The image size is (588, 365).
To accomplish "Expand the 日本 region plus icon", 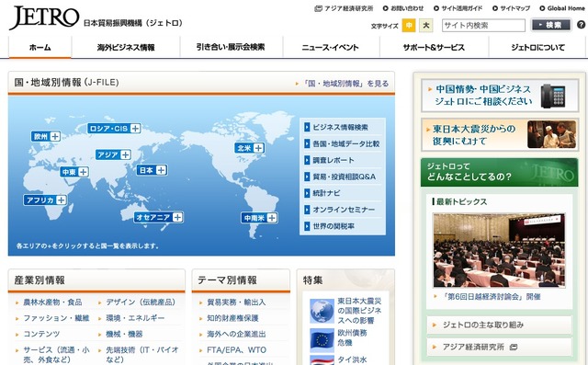I will [x=161, y=170].
